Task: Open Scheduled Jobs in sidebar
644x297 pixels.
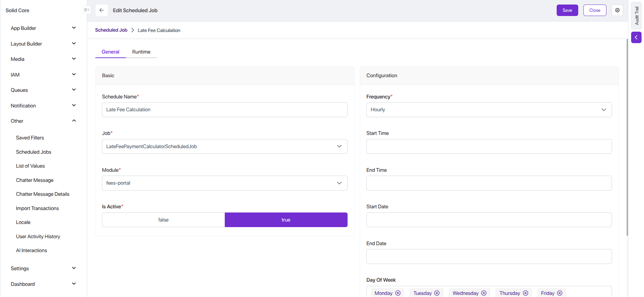Action: point(33,152)
